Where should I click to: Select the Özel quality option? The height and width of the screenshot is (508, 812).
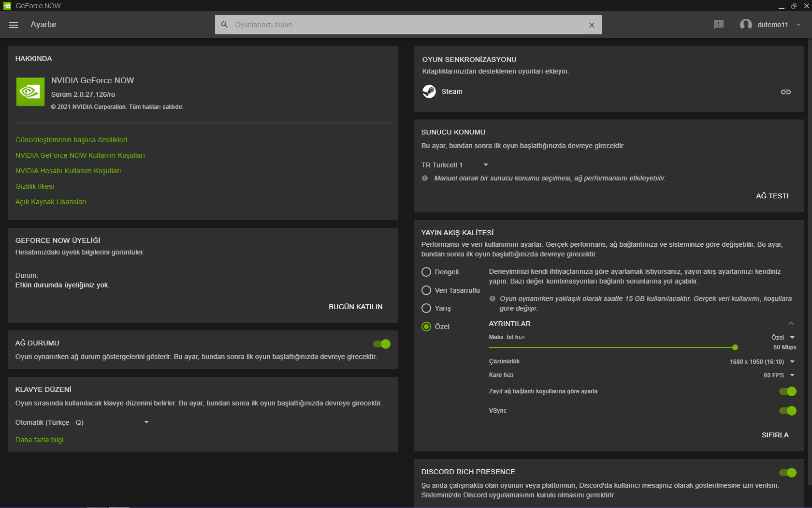[x=426, y=327]
